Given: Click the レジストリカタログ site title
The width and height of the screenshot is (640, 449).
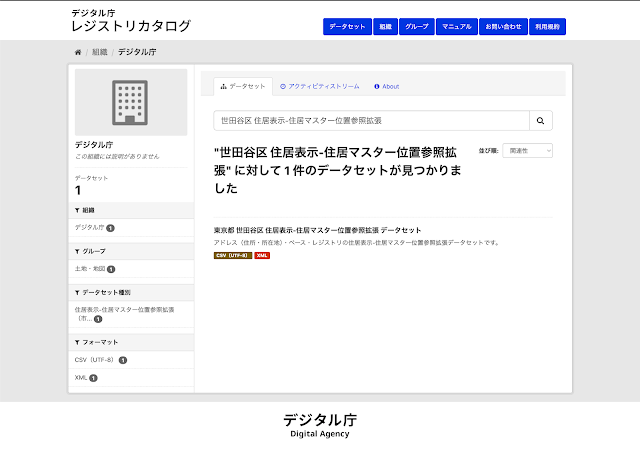Looking at the screenshot, I should pos(131,26).
